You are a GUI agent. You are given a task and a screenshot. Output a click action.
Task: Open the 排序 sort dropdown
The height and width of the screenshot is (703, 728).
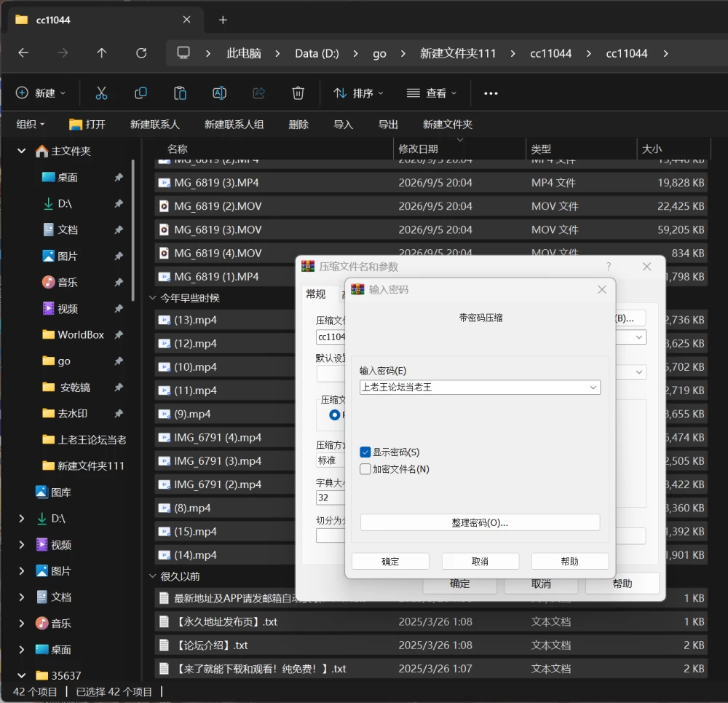click(359, 93)
